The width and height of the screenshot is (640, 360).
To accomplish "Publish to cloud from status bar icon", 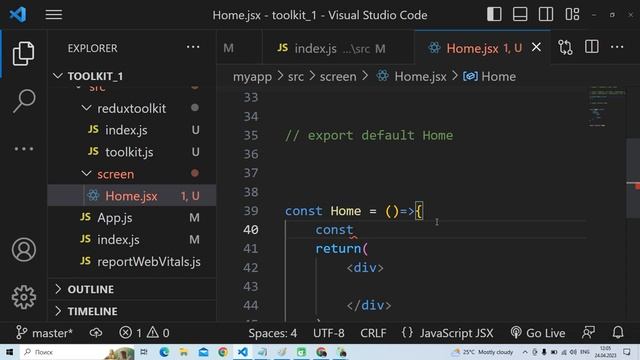I will (96, 333).
